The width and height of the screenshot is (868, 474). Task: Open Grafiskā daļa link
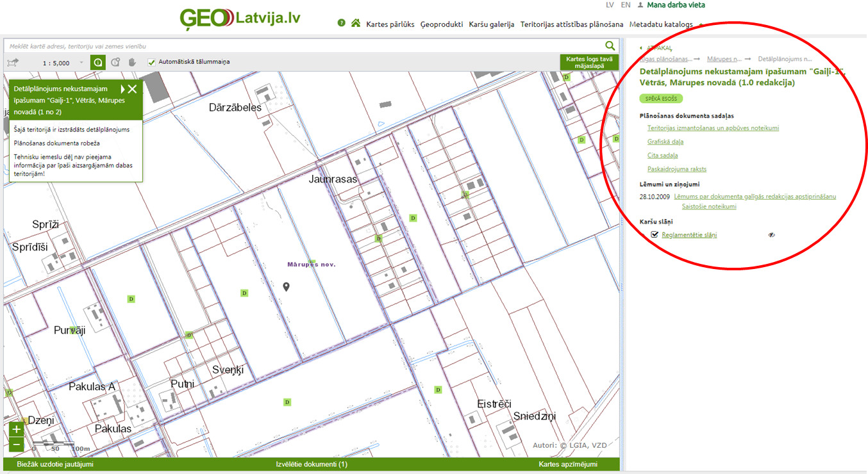tap(665, 142)
